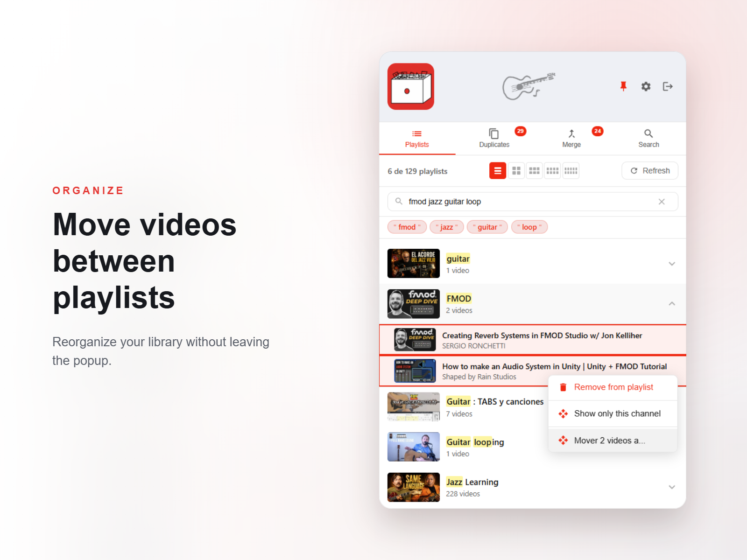Click the jazz filter chip
The image size is (747, 560).
pos(447,227)
